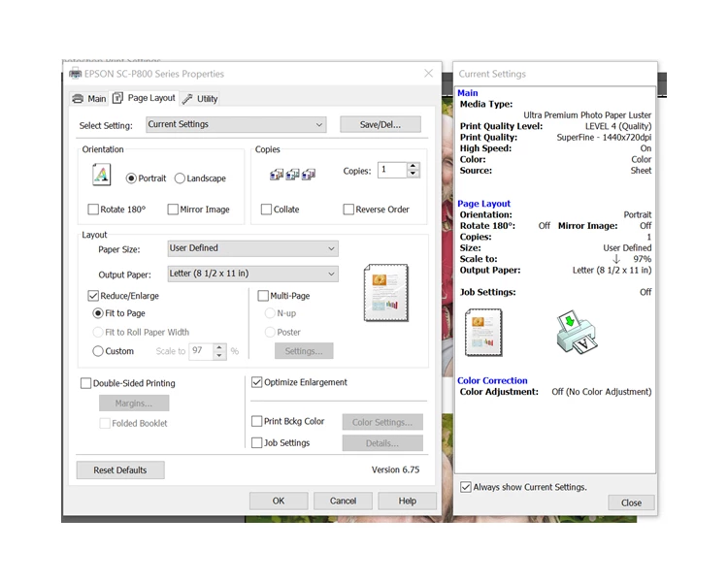Click the Reset Defaults button
The image size is (728, 582).
click(120, 470)
